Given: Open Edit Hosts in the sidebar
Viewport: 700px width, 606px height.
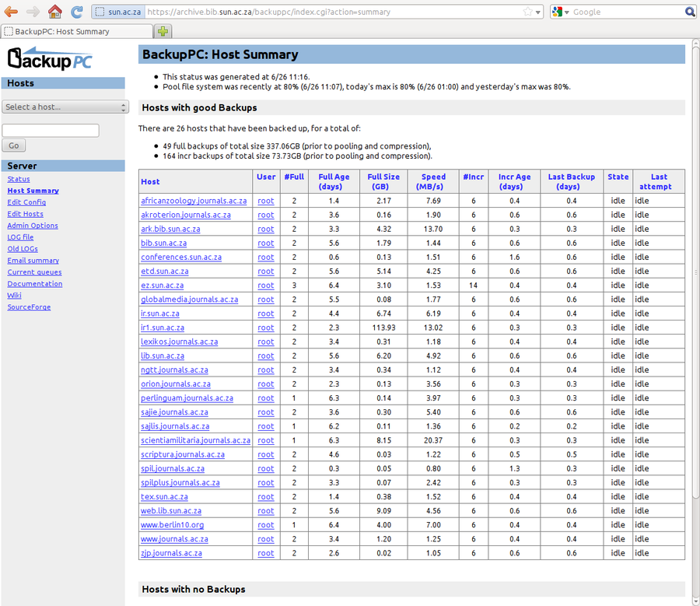Looking at the screenshot, I should click(x=25, y=214).
